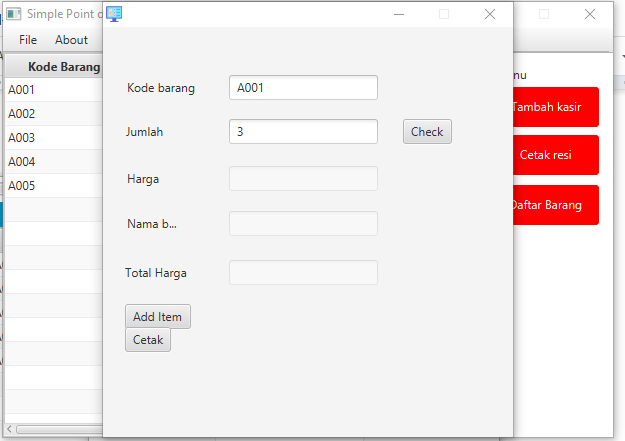This screenshot has height=441, width=625.
Task: Focus the Kode barang input field
Action: click(303, 88)
